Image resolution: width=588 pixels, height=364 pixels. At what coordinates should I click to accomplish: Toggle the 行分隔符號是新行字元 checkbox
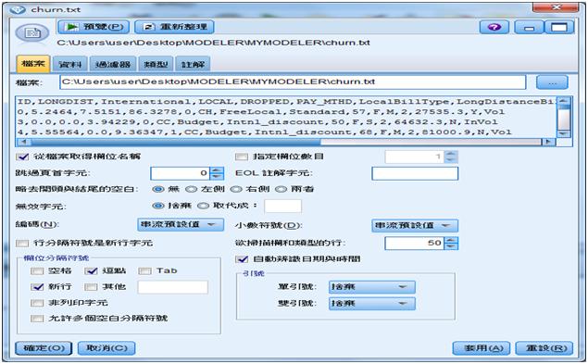tap(22, 244)
